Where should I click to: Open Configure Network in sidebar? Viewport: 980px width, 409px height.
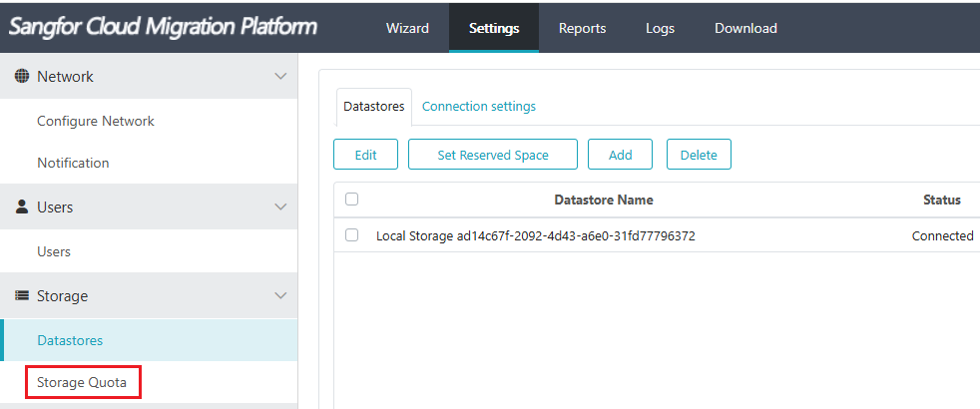(x=96, y=121)
